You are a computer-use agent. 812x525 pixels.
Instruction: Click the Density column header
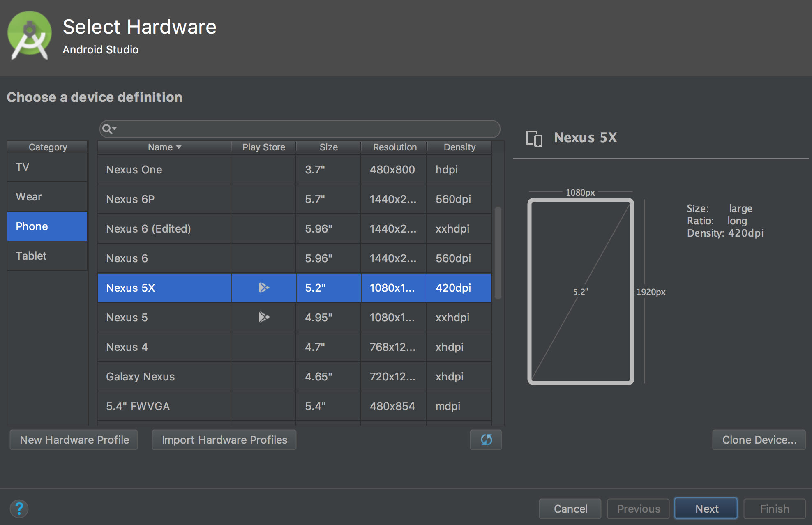coord(459,147)
